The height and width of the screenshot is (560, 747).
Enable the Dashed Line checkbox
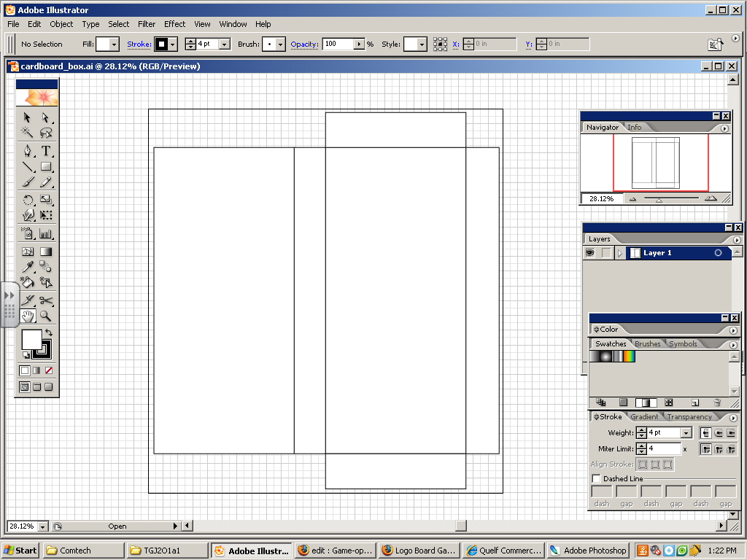[595, 478]
